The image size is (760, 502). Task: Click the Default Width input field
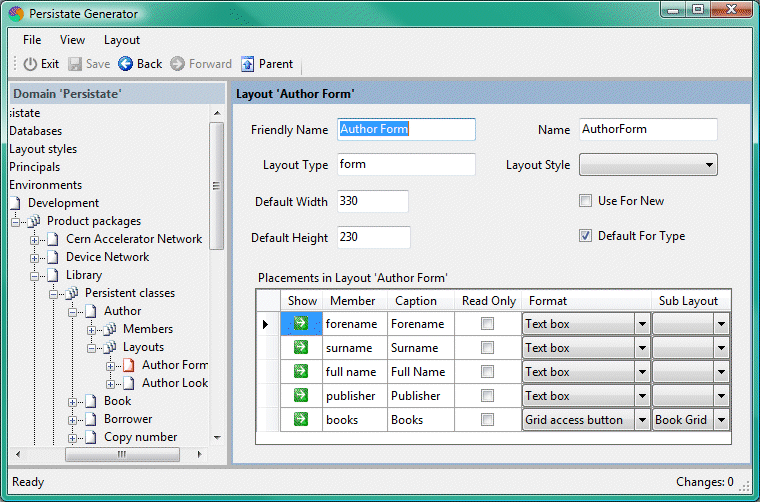pos(373,202)
